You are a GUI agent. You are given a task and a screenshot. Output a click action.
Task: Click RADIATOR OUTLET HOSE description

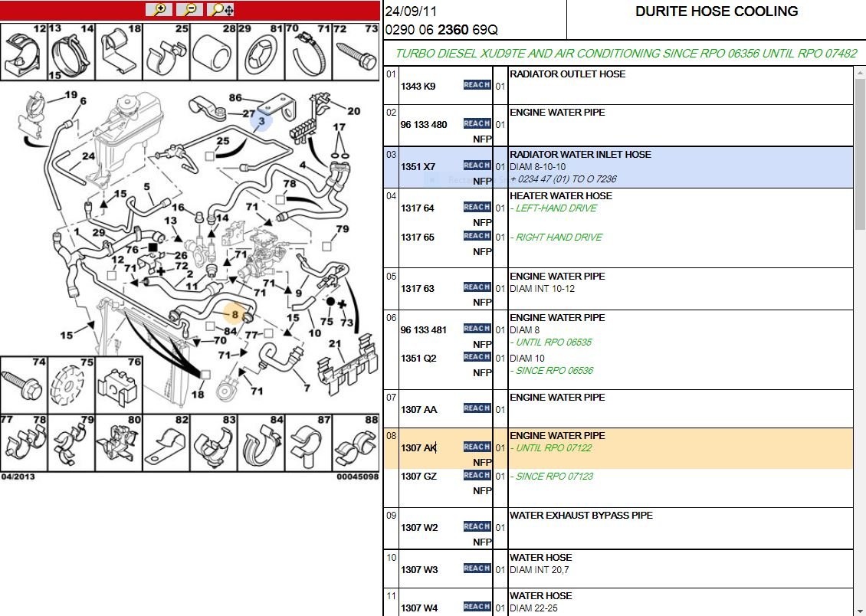click(x=567, y=74)
